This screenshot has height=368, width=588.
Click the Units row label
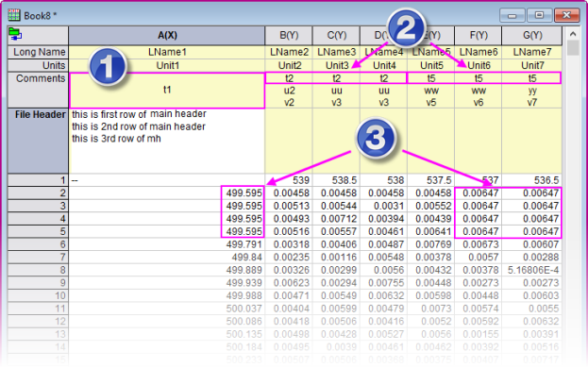point(38,65)
